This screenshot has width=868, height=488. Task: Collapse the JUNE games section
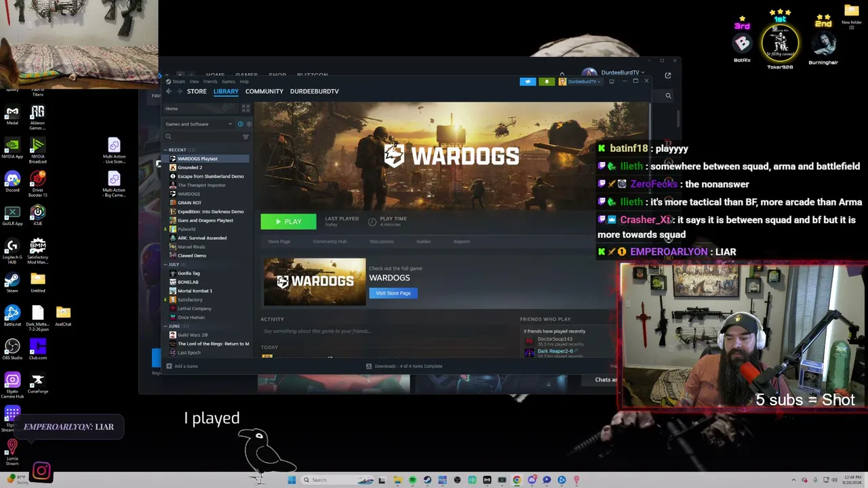[x=165, y=326]
